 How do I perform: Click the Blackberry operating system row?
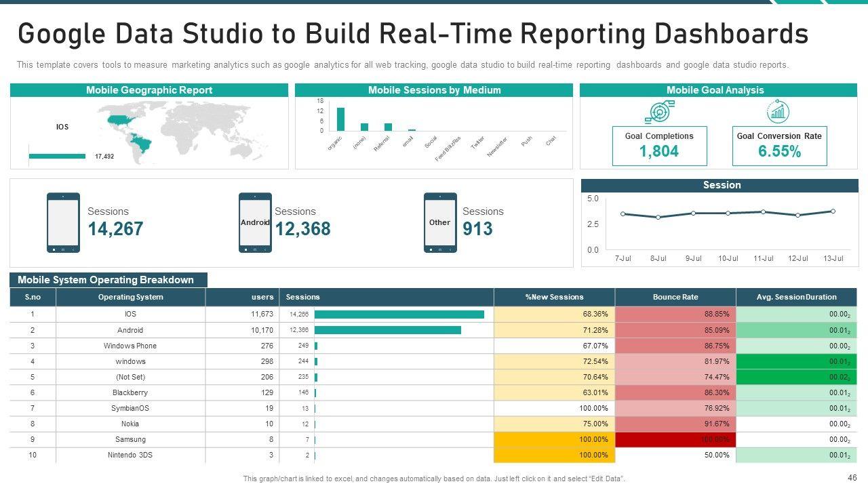tap(130, 392)
